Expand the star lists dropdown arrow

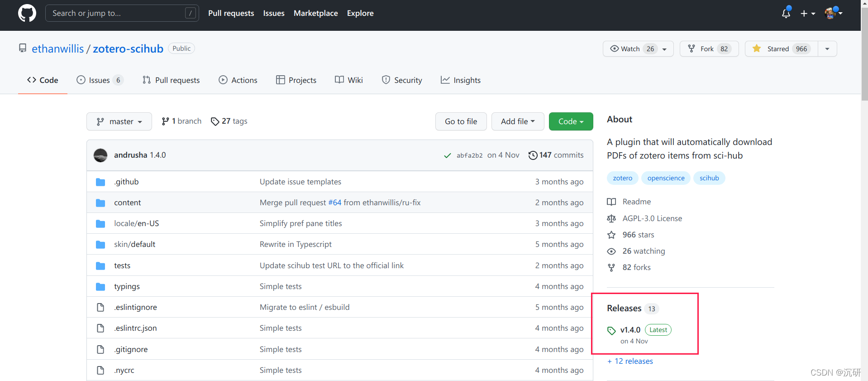click(827, 48)
